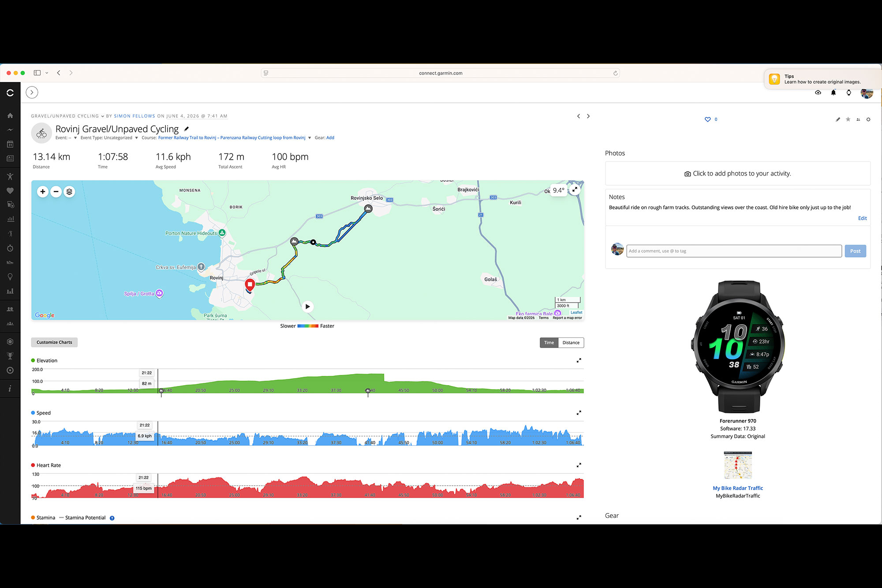882x588 pixels.
Task: Go to previous activity arrow
Action: 579,116
